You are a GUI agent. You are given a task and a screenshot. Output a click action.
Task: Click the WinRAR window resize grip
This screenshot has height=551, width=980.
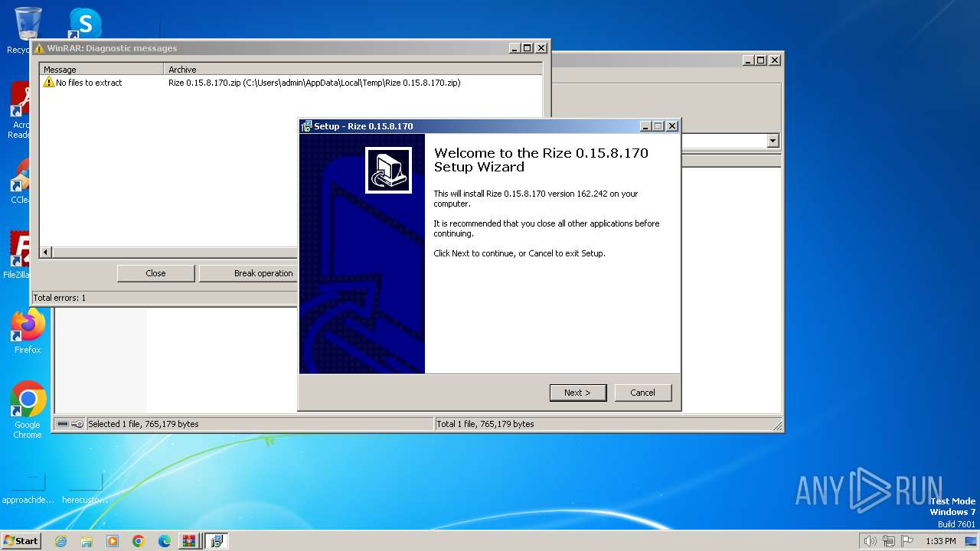777,425
